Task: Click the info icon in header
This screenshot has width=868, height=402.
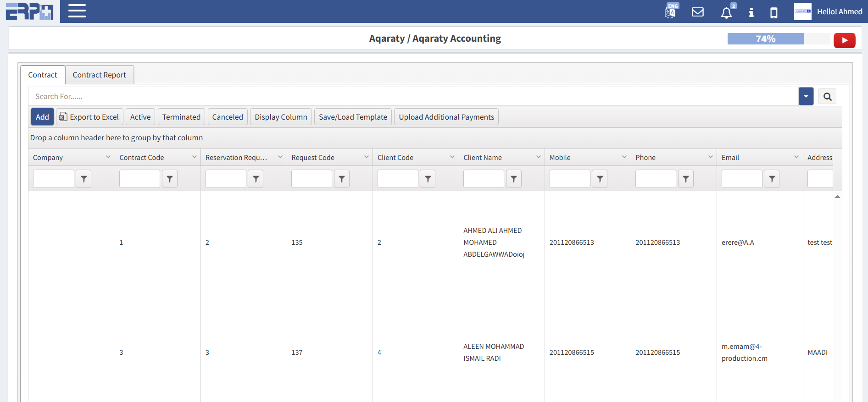Action: (751, 12)
